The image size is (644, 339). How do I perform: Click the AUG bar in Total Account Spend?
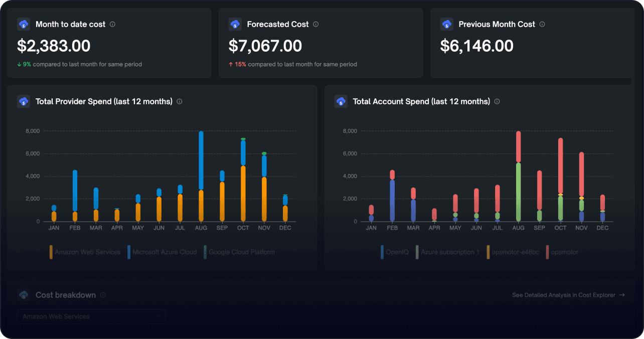519,177
